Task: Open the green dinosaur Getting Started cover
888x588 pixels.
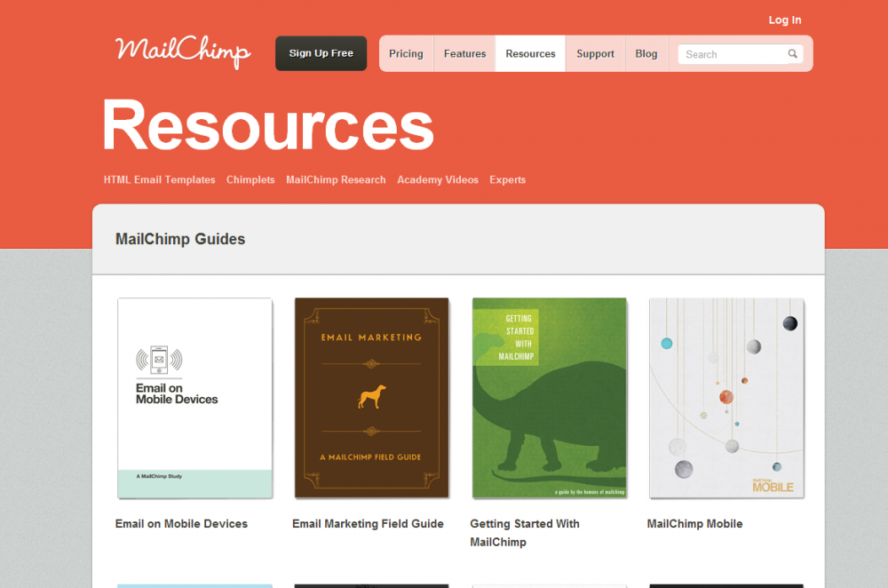Action: click(x=549, y=398)
